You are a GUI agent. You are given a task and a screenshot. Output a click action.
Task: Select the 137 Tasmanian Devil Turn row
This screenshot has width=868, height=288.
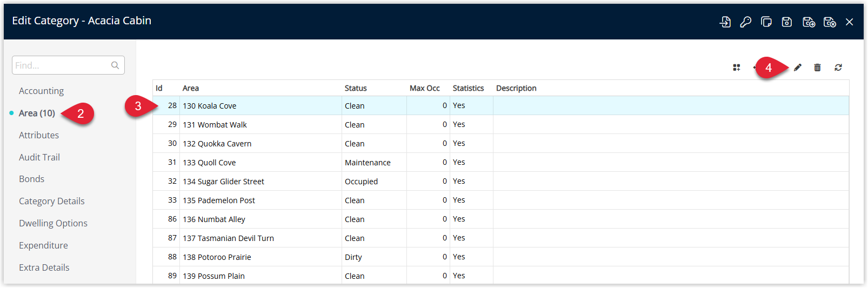coord(501,238)
